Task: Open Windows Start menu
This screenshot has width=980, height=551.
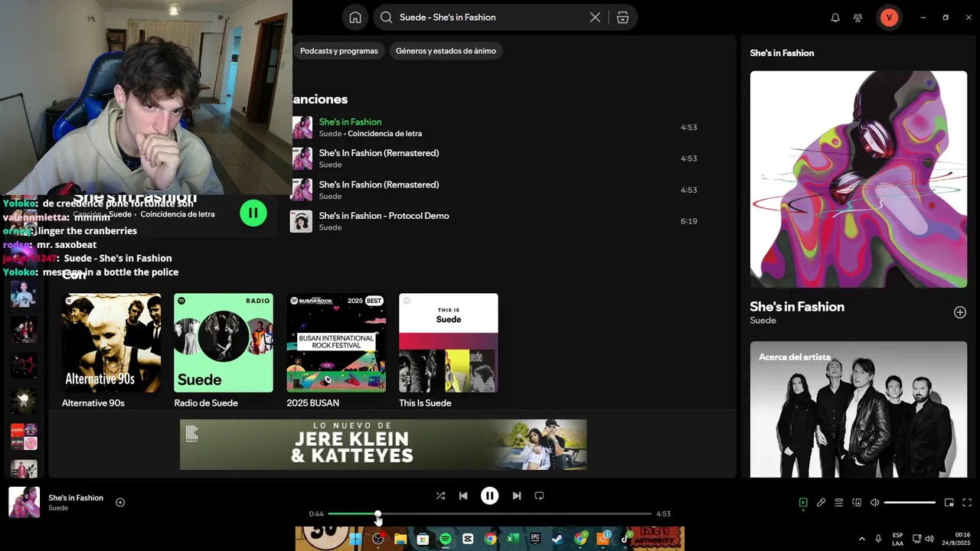Action: coord(355,539)
